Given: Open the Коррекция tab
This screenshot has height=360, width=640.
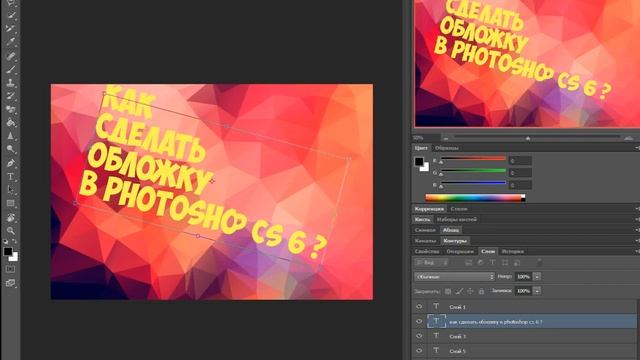Looking at the screenshot, I should coord(429,209).
